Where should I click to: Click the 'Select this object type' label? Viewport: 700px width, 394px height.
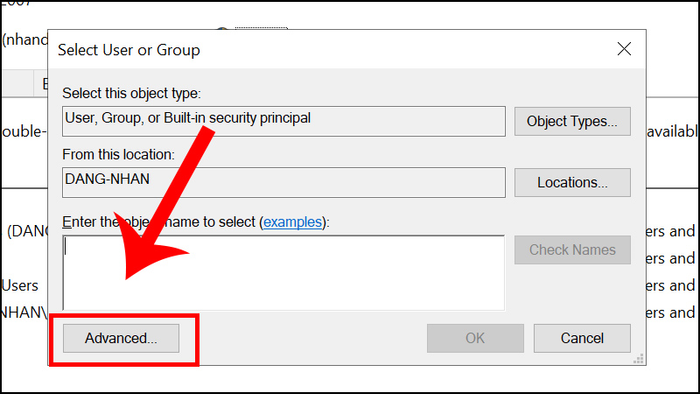(x=132, y=93)
